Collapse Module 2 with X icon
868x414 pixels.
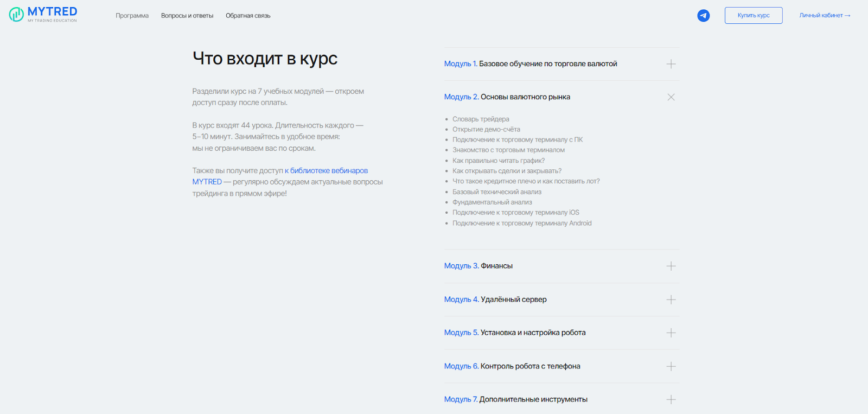(671, 97)
